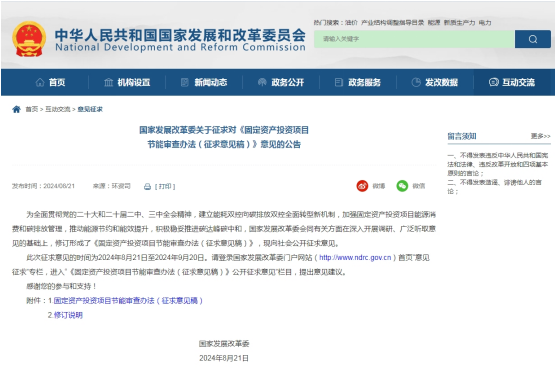
Task: Open attachment 固定资产投资项目节能审查办法（征求意见稿）
Action: [x=128, y=301]
